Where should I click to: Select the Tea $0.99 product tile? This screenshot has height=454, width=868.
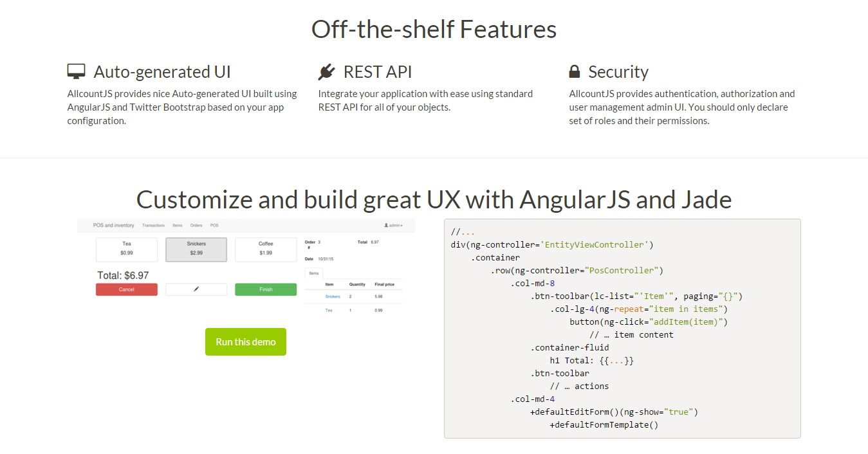click(127, 249)
